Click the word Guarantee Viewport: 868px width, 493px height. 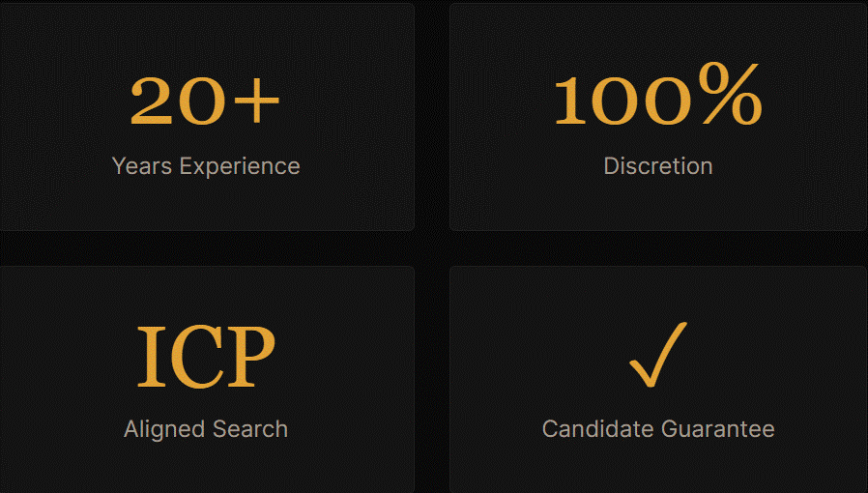click(718, 429)
